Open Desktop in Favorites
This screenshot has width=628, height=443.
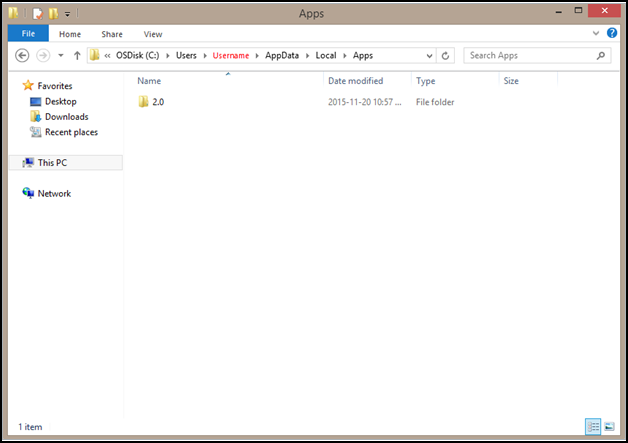tap(60, 101)
